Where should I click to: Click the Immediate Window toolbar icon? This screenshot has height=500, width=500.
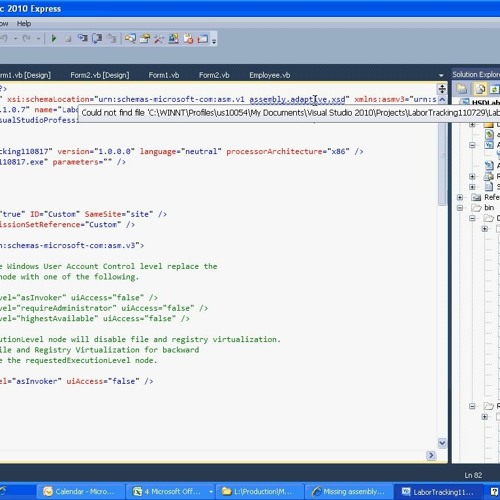coord(202,39)
